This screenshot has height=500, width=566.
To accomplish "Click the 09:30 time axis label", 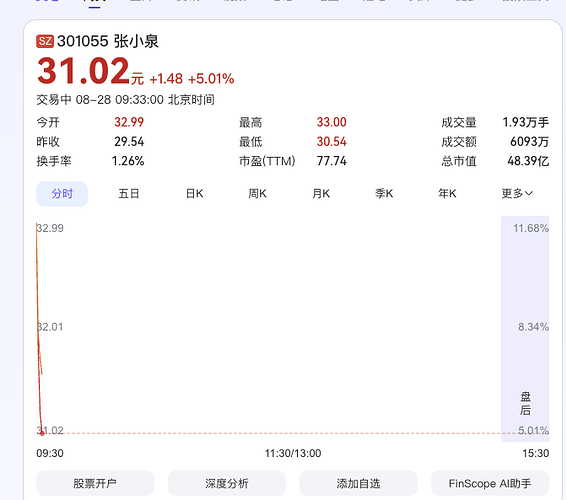I will click(50, 453).
